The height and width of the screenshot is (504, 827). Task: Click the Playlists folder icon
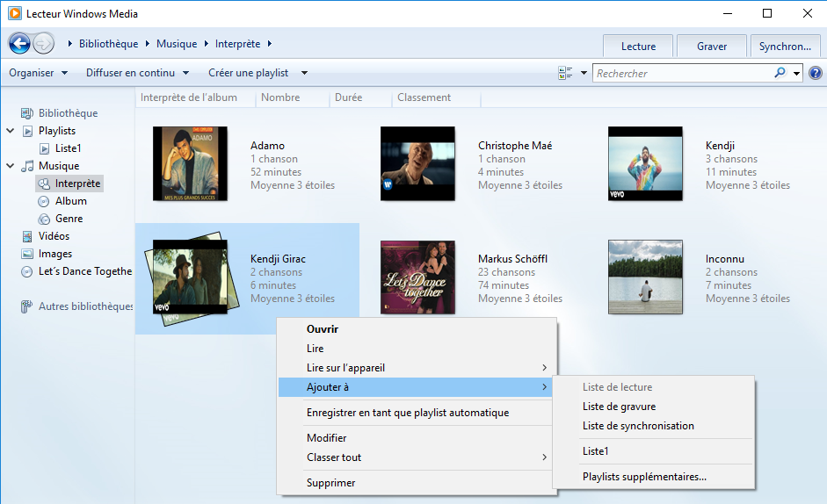(27, 131)
